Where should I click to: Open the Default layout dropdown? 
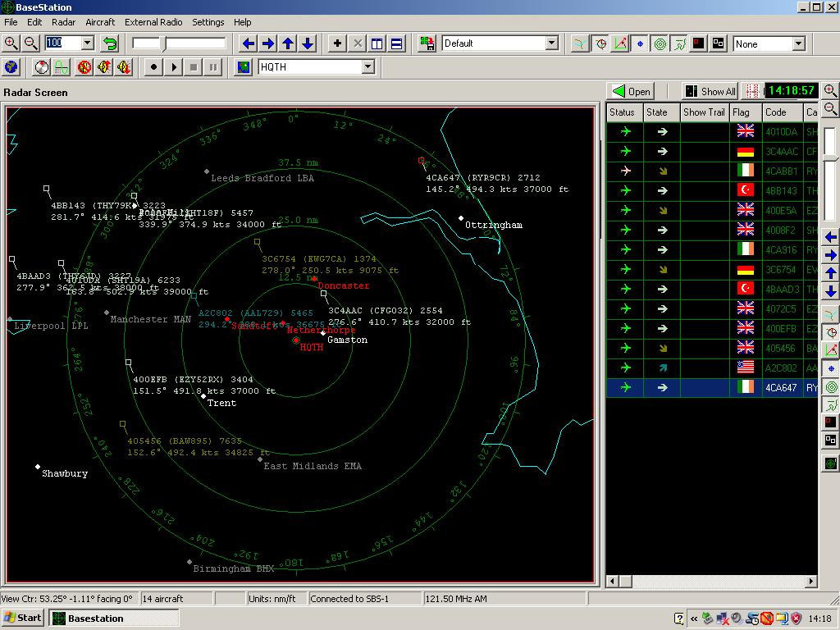551,43
